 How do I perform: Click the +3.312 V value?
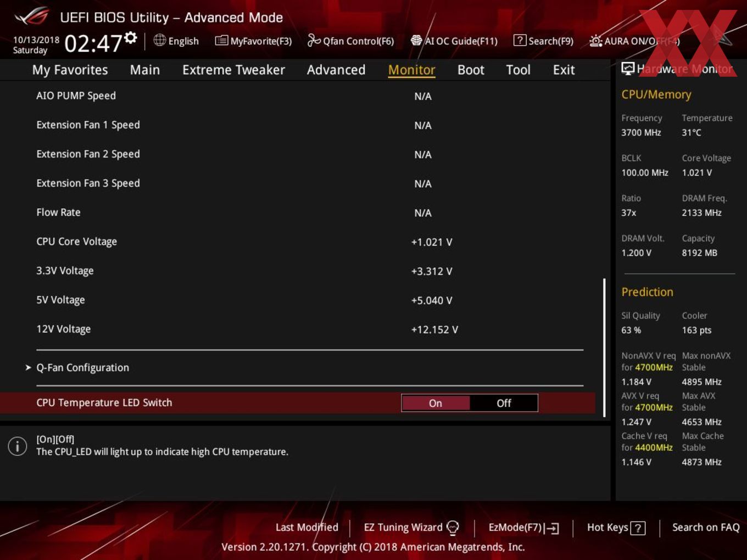pos(432,271)
